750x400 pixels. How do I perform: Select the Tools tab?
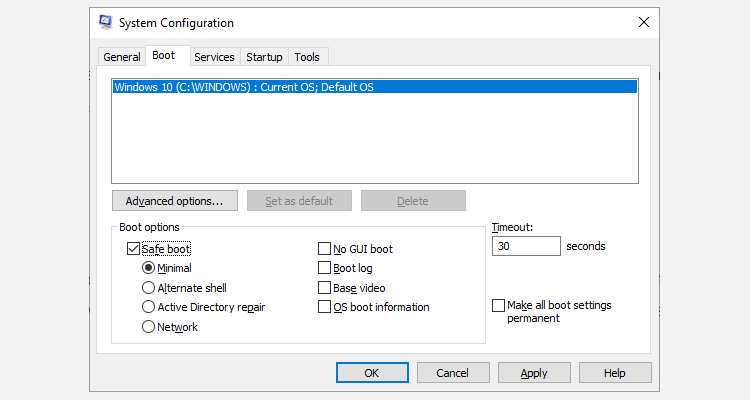click(x=307, y=57)
